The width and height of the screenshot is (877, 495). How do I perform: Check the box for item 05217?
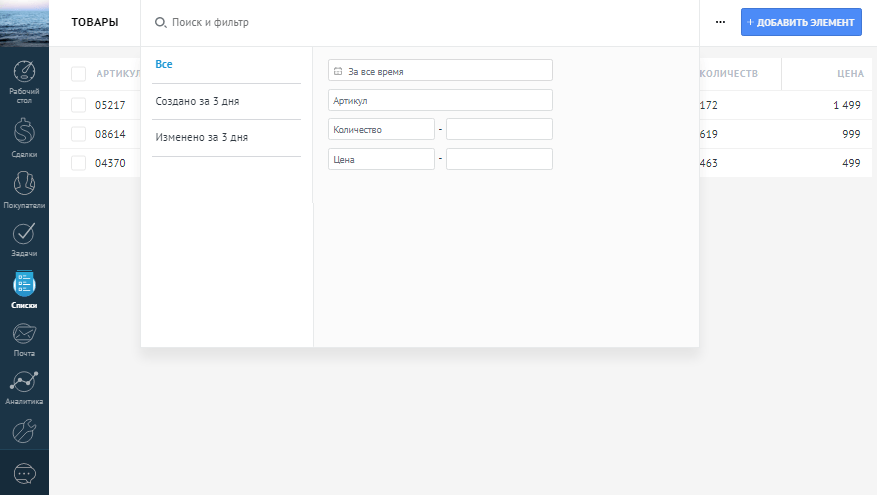(x=78, y=105)
